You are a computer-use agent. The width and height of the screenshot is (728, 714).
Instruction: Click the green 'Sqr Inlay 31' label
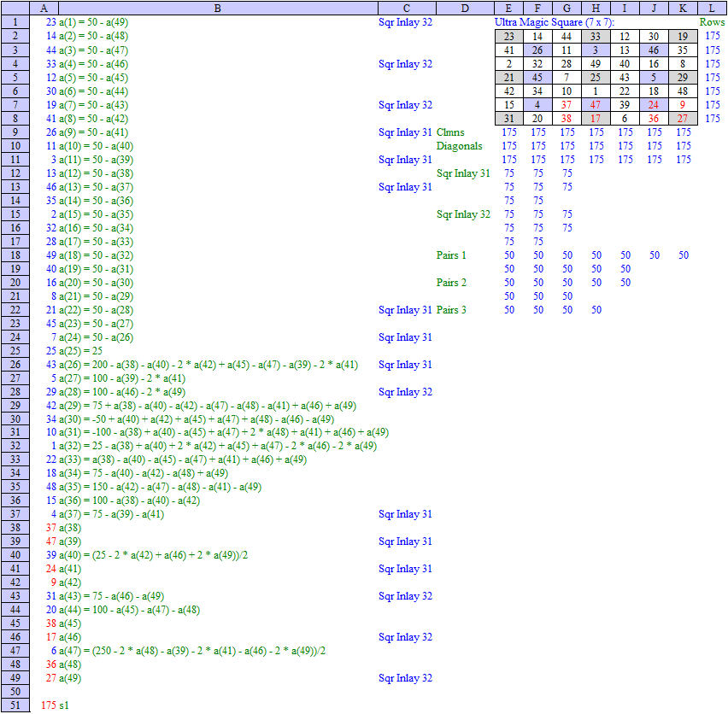pyautogui.click(x=463, y=173)
